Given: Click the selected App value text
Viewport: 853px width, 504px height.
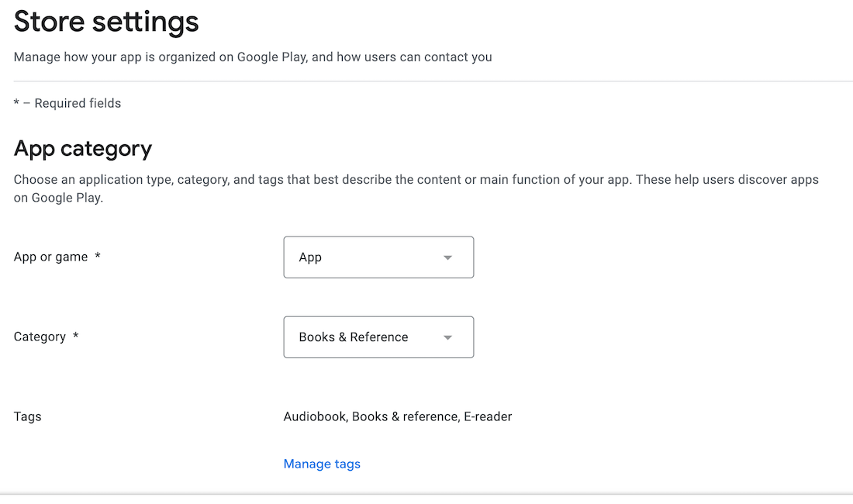Looking at the screenshot, I should coord(310,257).
